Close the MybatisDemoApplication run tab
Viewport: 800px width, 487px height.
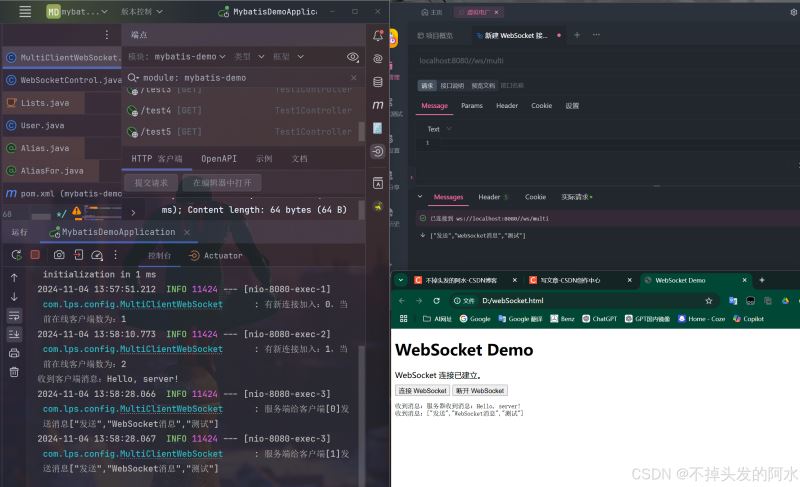(x=187, y=232)
